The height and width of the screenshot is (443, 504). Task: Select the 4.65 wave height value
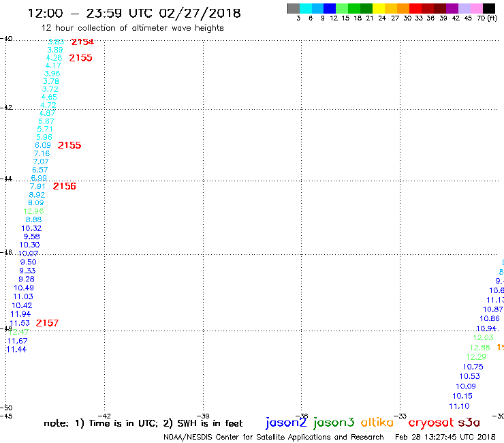pyautogui.click(x=49, y=97)
